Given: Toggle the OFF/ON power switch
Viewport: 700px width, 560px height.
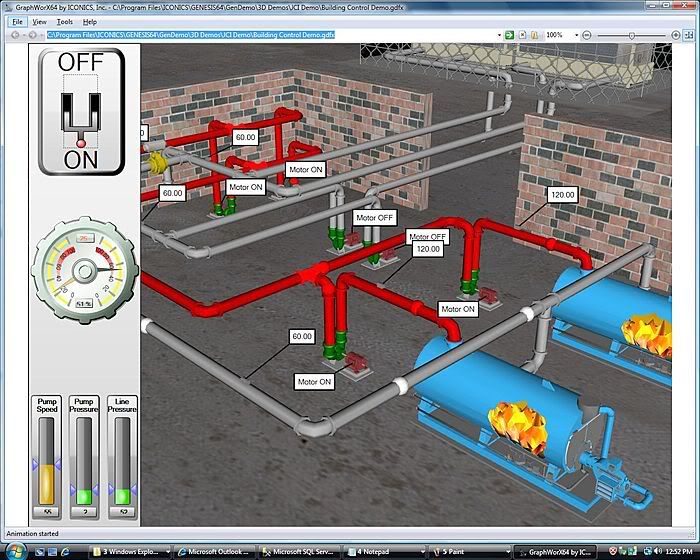Looking at the screenshot, I should [x=81, y=112].
